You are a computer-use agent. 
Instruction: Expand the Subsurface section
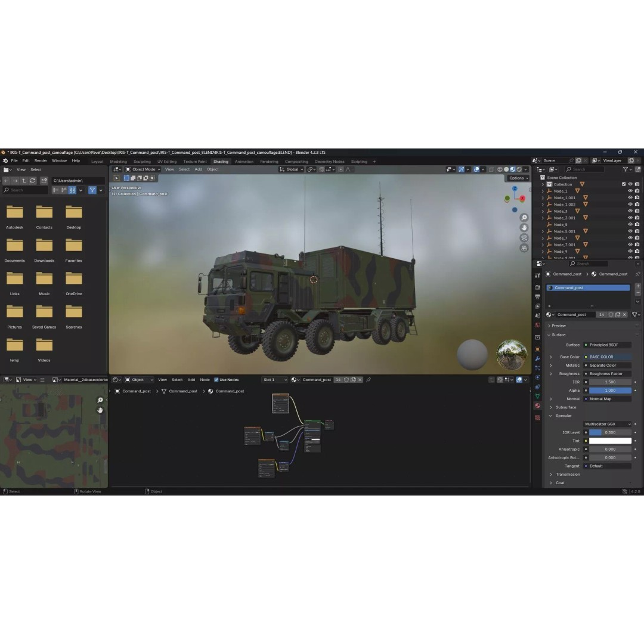coord(551,407)
